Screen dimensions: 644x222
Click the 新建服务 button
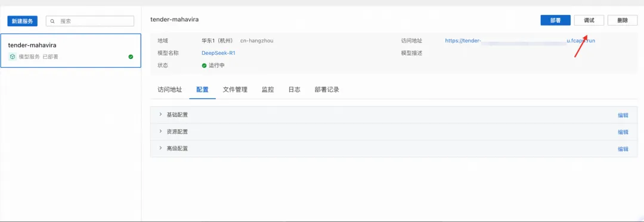click(x=23, y=21)
